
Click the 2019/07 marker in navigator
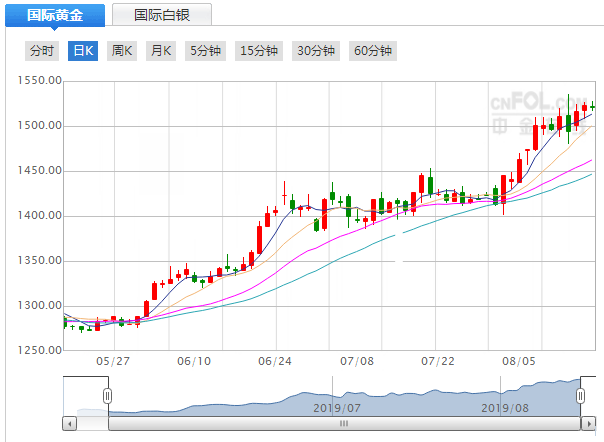click(x=336, y=407)
